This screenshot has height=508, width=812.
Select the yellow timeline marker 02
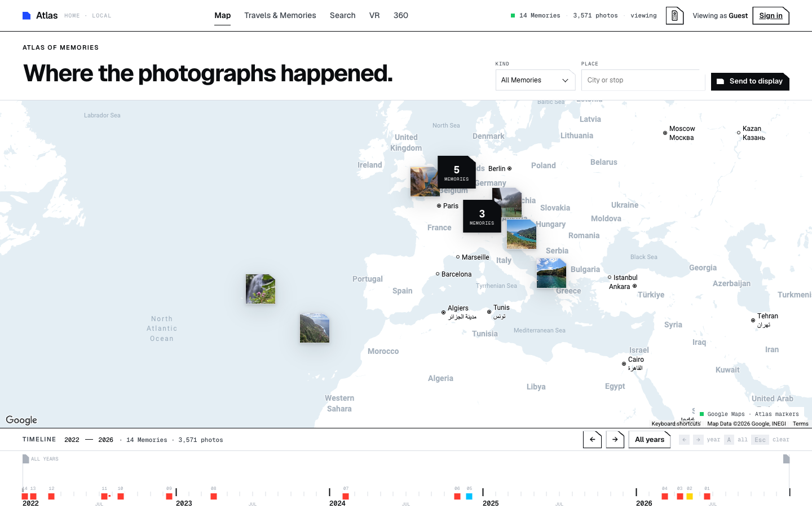690,496
